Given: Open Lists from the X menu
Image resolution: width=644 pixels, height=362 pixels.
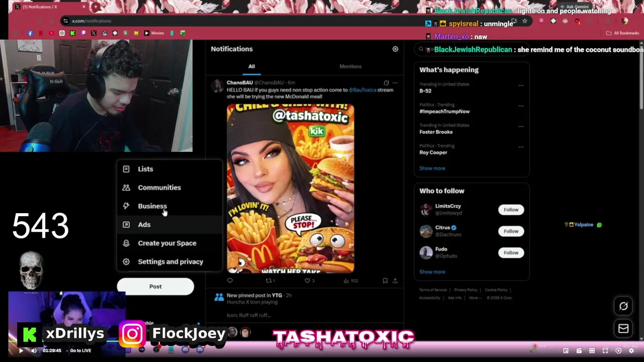Looking at the screenshot, I should (x=170, y=169).
